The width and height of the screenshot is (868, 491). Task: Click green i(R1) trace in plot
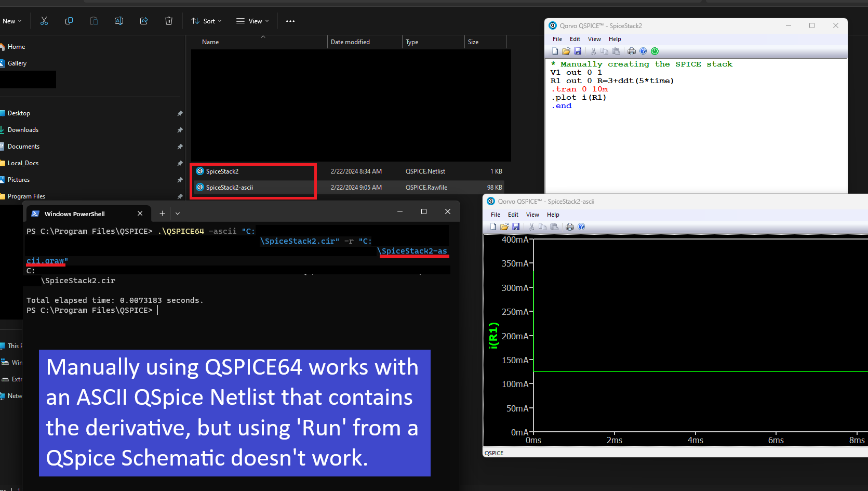pyautogui.click(x=700, y=371)
